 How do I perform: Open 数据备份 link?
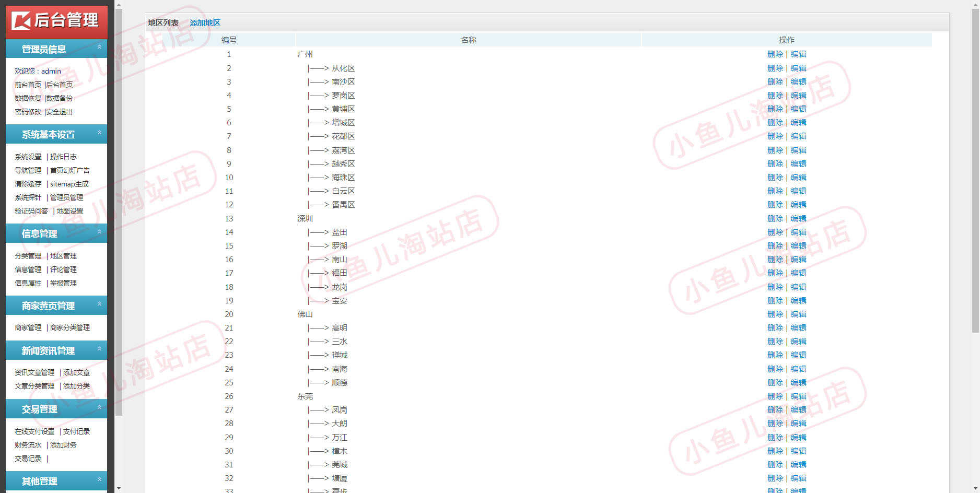(60, 98)
